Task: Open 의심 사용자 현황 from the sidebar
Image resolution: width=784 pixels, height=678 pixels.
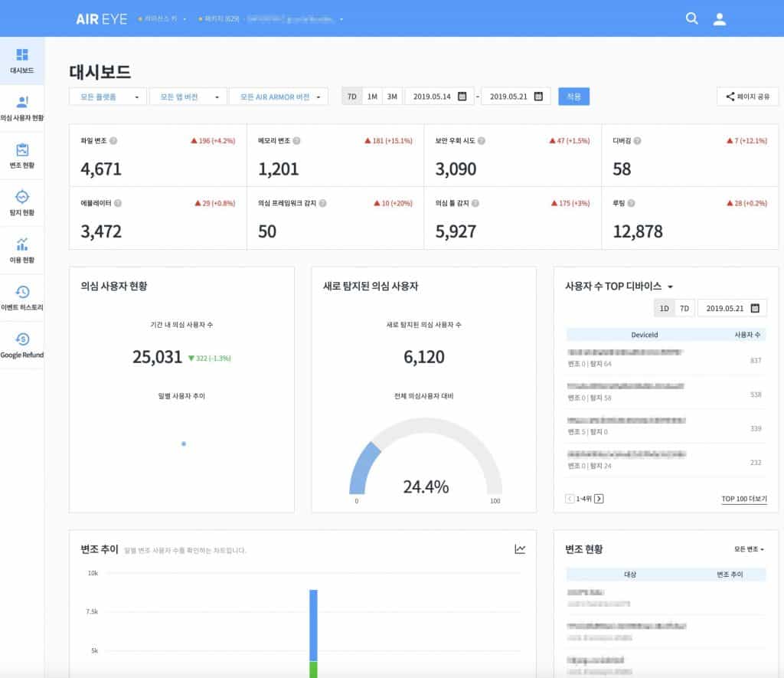Action: coord(22,108)
